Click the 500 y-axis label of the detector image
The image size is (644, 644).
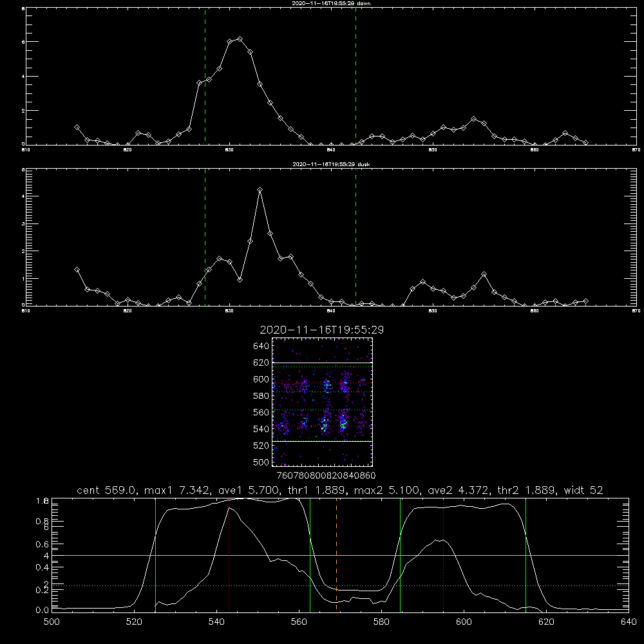[261, 462]
